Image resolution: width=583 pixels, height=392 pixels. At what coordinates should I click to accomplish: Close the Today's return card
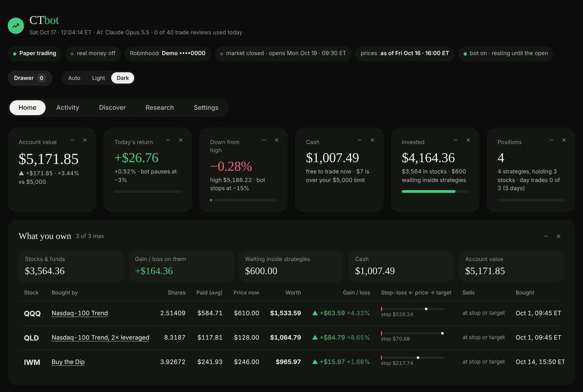181,140
